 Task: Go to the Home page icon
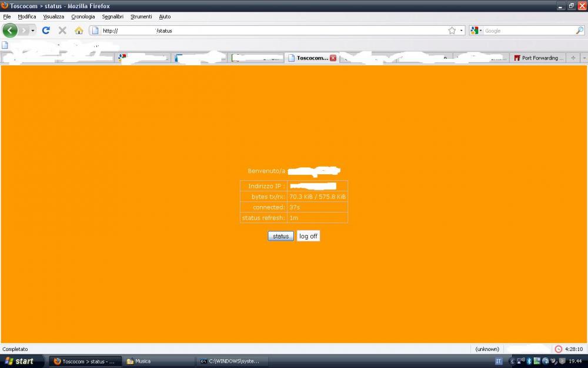pyautogui.click(x=79, y=30)
